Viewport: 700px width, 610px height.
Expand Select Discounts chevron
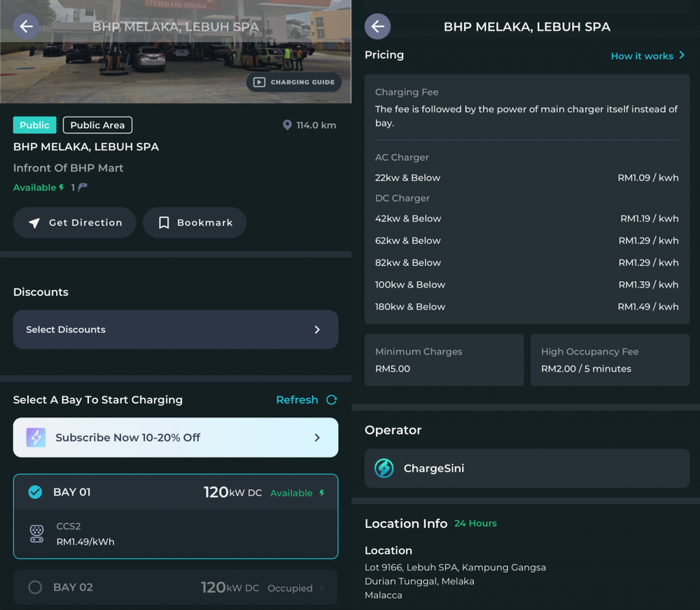(317, 329)
